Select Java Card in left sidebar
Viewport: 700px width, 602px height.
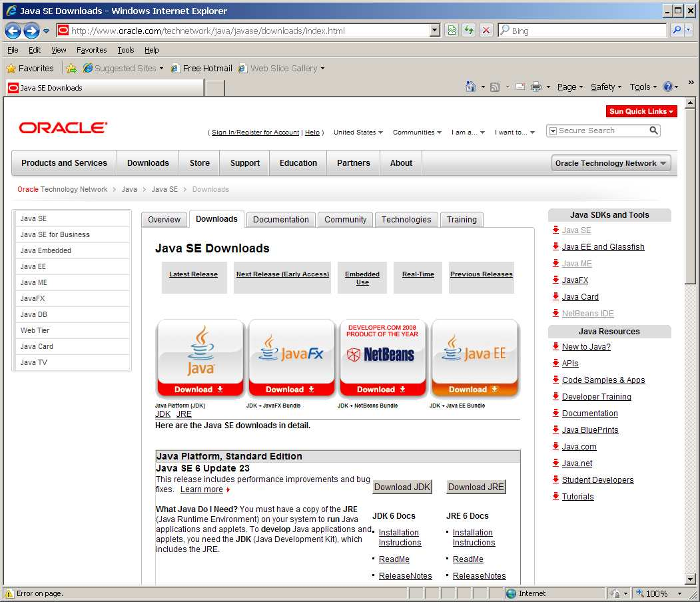tap(73, 346)
